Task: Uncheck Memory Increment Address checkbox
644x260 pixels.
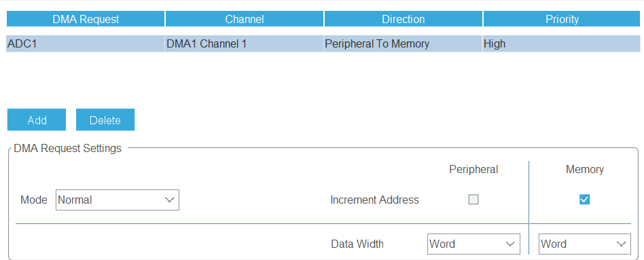Action: 584,200
